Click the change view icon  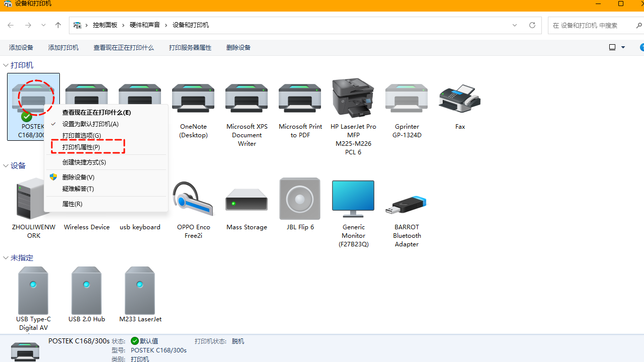612,47
